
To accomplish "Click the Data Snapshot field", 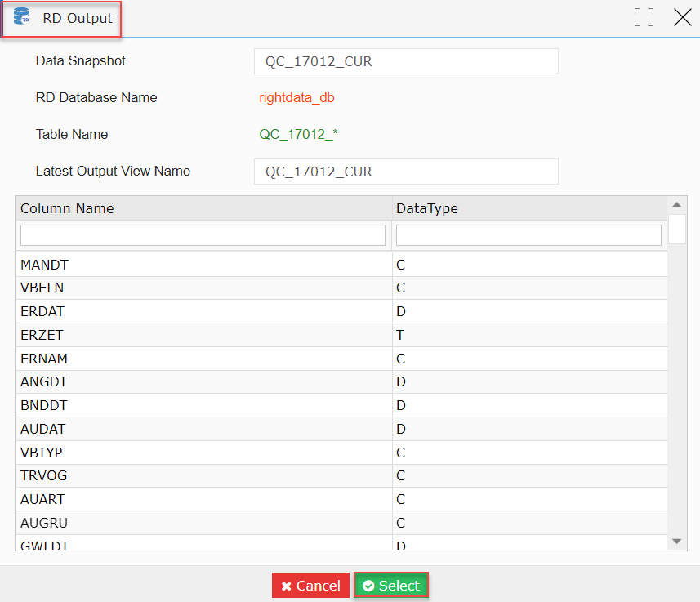I will pyautogui.click(x=406, y=61).
